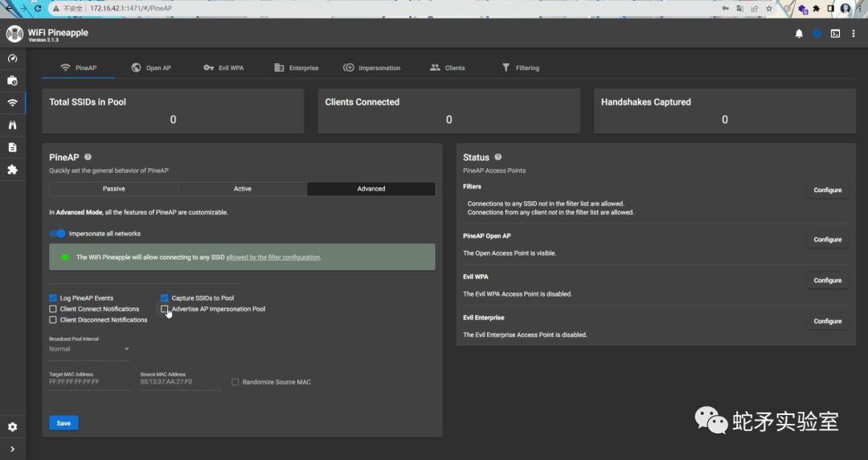Switch to the Evil WPA tab
The image size is (868, 460).
(x=223, y=68)
